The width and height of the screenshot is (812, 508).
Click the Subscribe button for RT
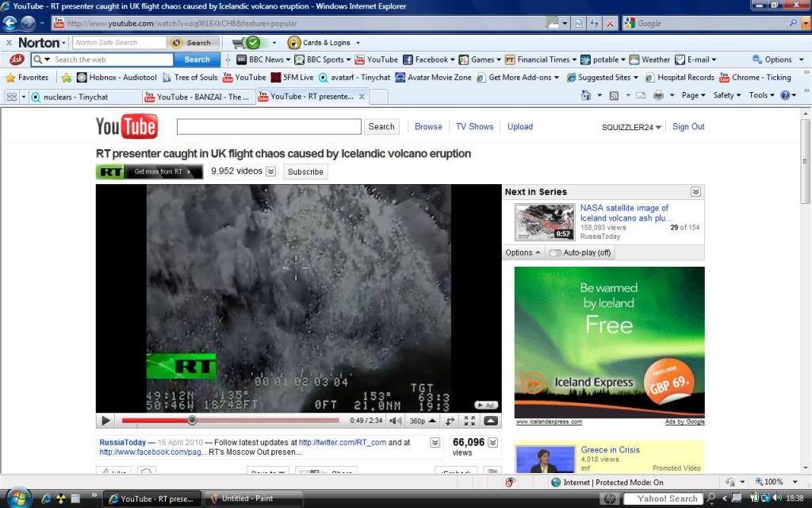(305, 171)
